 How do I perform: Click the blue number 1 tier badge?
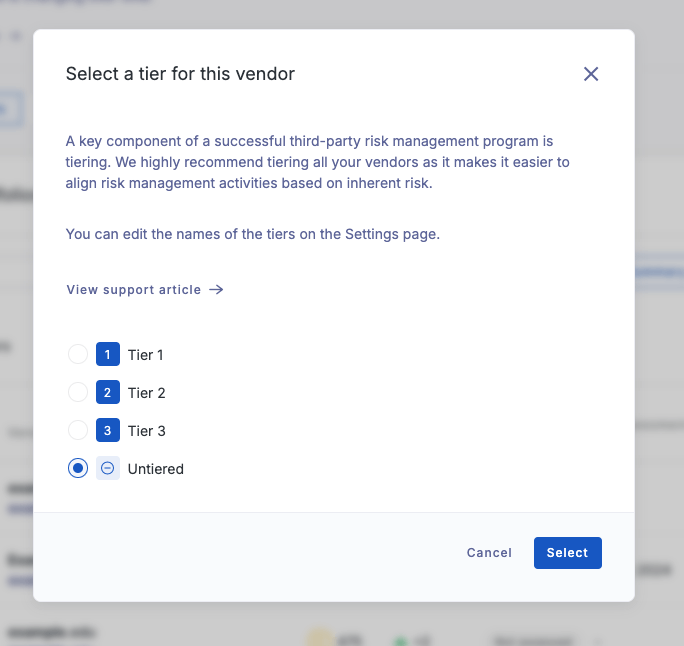point(108,354)
